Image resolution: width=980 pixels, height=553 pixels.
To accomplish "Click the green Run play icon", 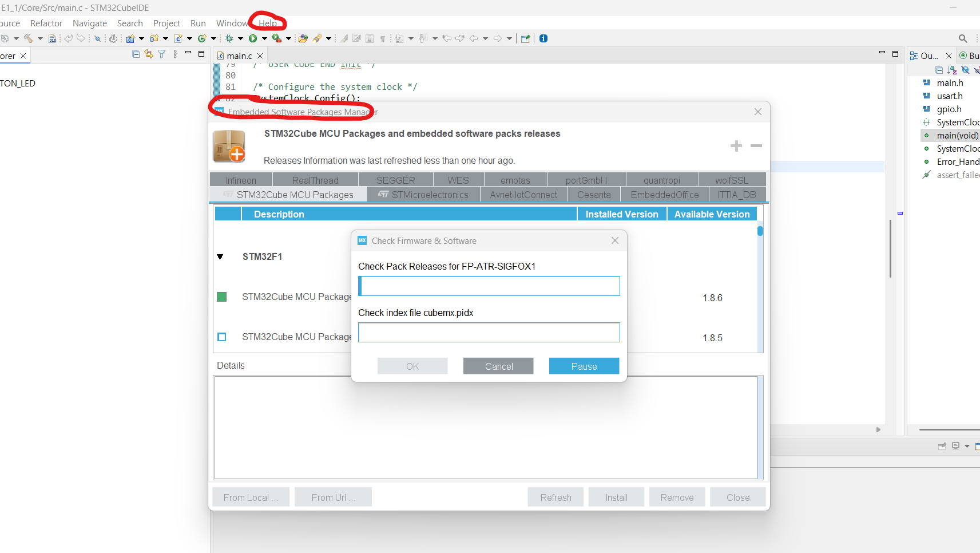I will pos(253,38).
